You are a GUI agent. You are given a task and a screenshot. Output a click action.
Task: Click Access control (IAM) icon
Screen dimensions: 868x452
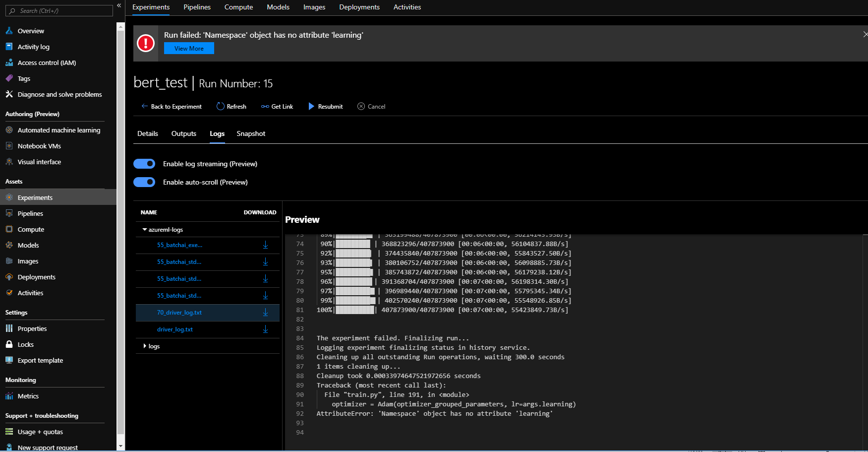tap(9, 63)
